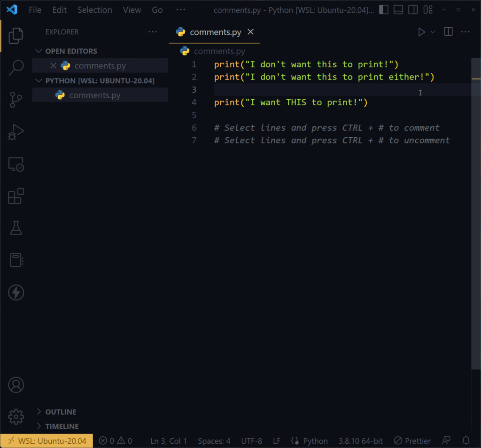Toggle the primary sidebar visibility
481x448 pixels.
click(x=383, y=9)
